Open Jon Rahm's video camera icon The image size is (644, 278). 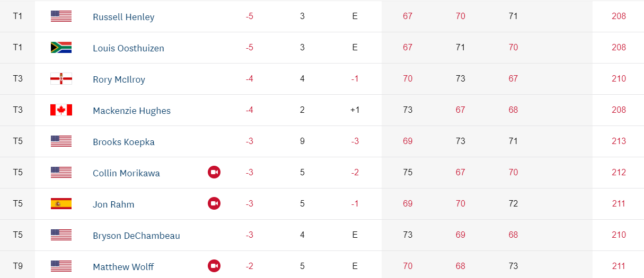(x=214, y=203)
